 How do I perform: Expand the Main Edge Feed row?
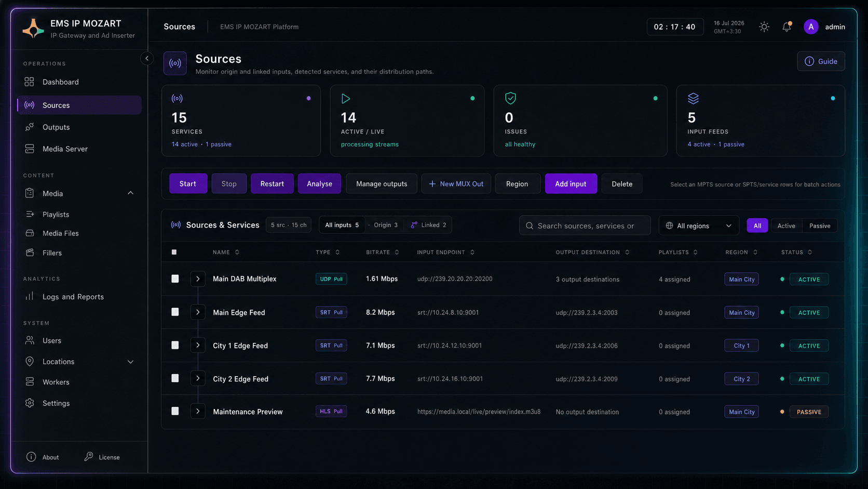pos(198,312)
